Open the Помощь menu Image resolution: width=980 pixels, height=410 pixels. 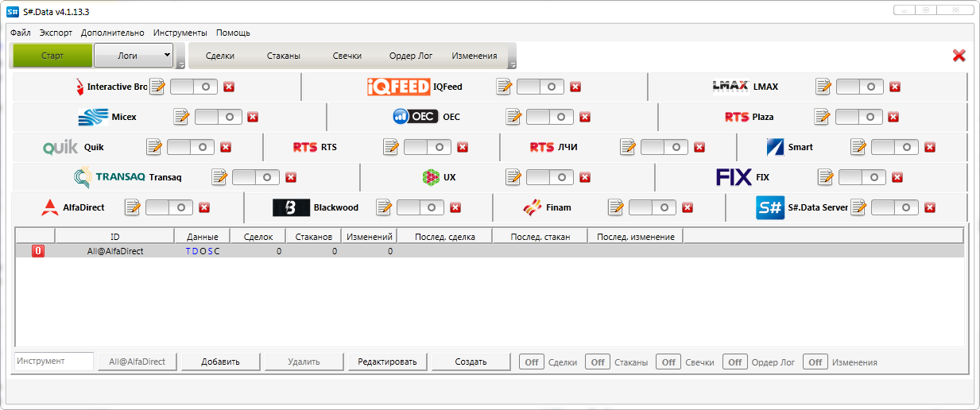click(x=233, y=33)
